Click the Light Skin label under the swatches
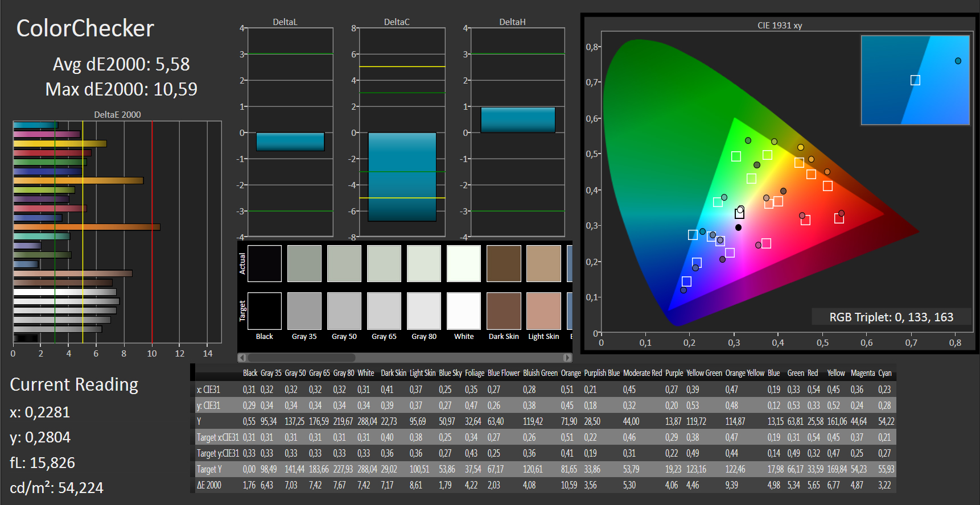This screenshot has width=980, height=505. pyautogui.click(x=543, y=337)
